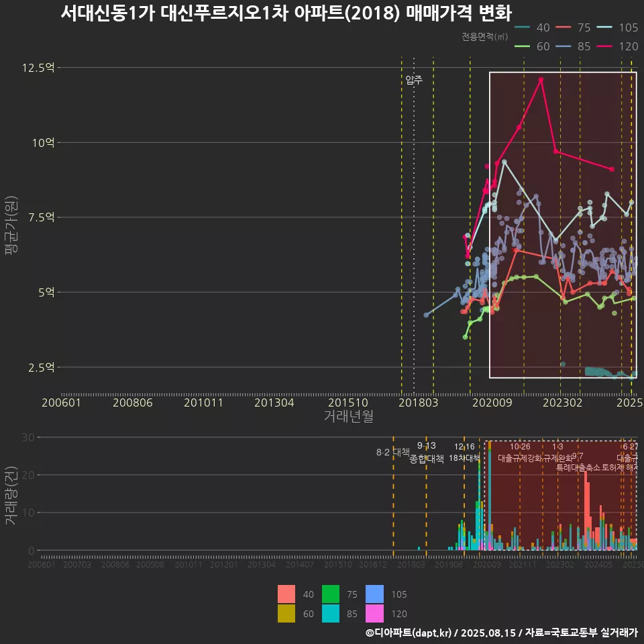Image resolution: width=644 pixels, height=644 pixels.
Task: Click the 2.5억 price axis label
Action: pyautogui.click(x=41, y=367)
